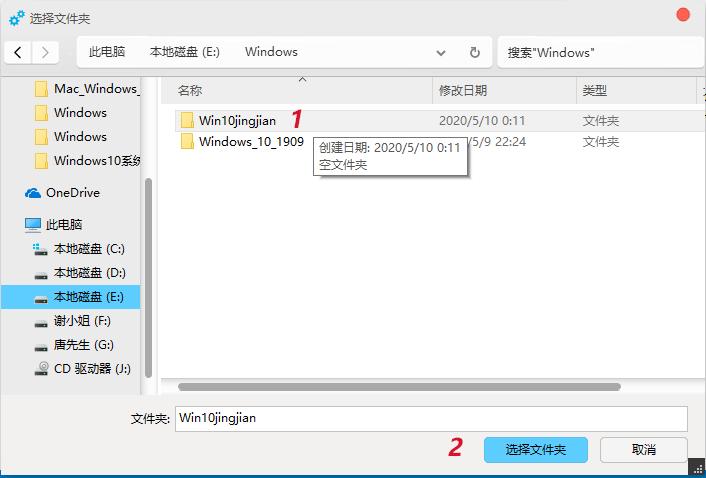The height and width of the screenshot is (478, 706).
Task: Open CD 驱动器 (J:) drive
Action: pyautogui.click(x=92, y=369)
